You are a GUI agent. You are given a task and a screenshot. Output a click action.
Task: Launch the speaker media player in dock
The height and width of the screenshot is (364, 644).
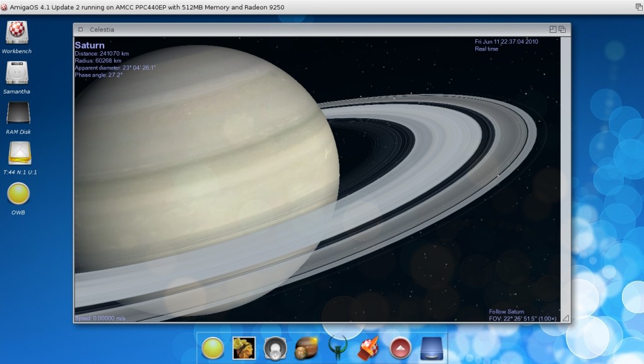275,348
